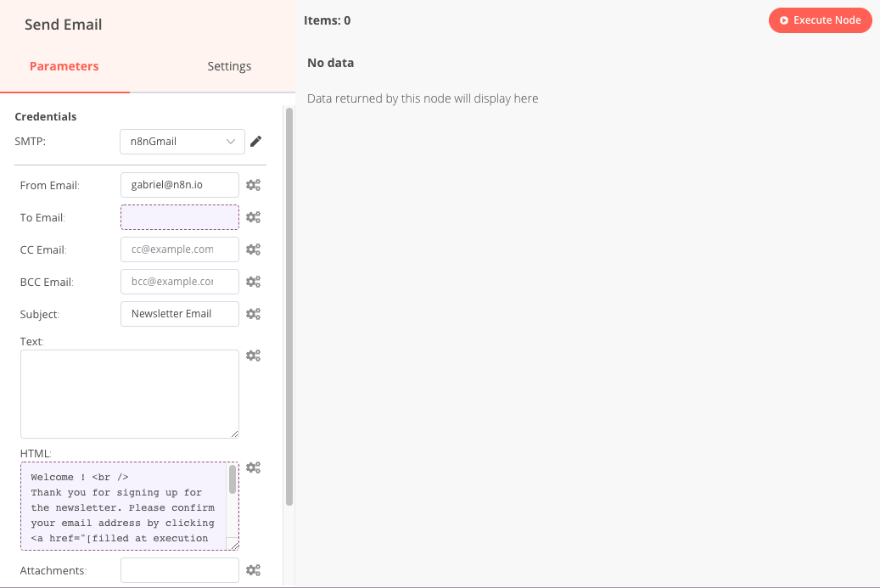The width and height of the screenshot is (880, 588).
Task: Open expression options gear for From Email
Action: [x=253, y=184]
